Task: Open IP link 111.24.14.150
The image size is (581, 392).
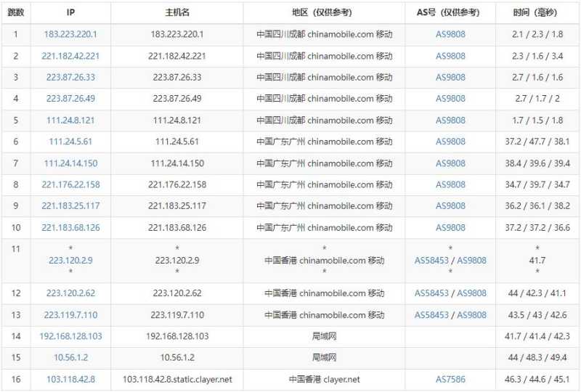Action: [x=70, y=163]
